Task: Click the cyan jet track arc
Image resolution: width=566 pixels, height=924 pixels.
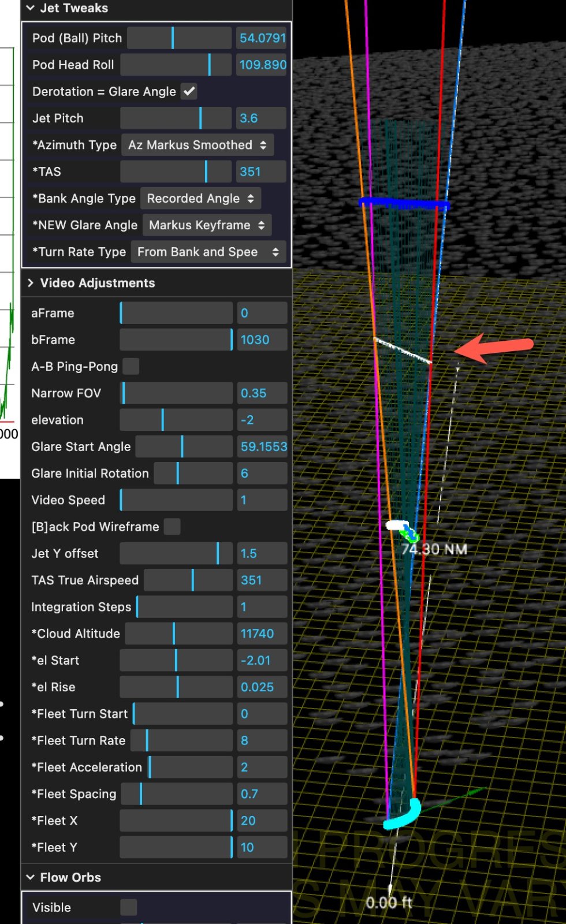Action: (x=404, y=816)
